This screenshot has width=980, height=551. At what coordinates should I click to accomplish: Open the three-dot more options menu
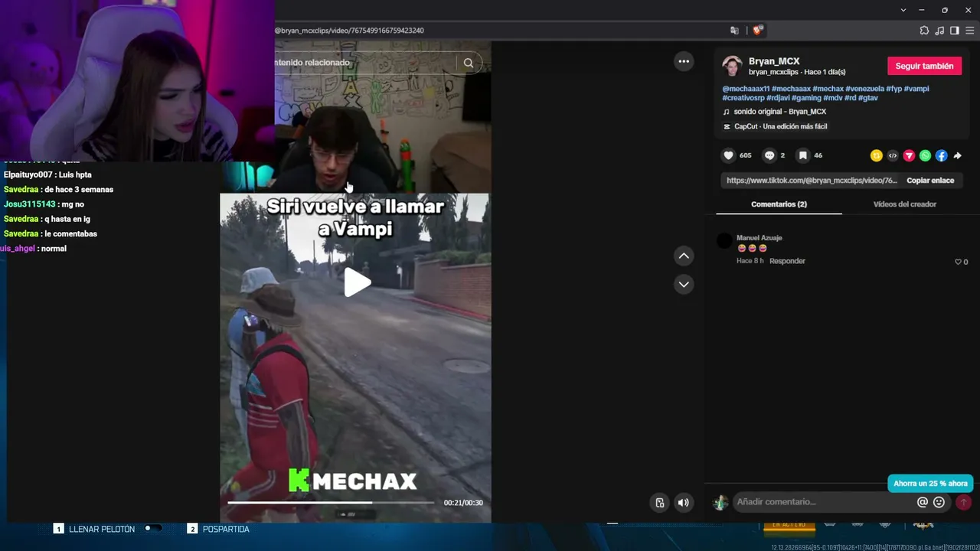click(684, 61)
